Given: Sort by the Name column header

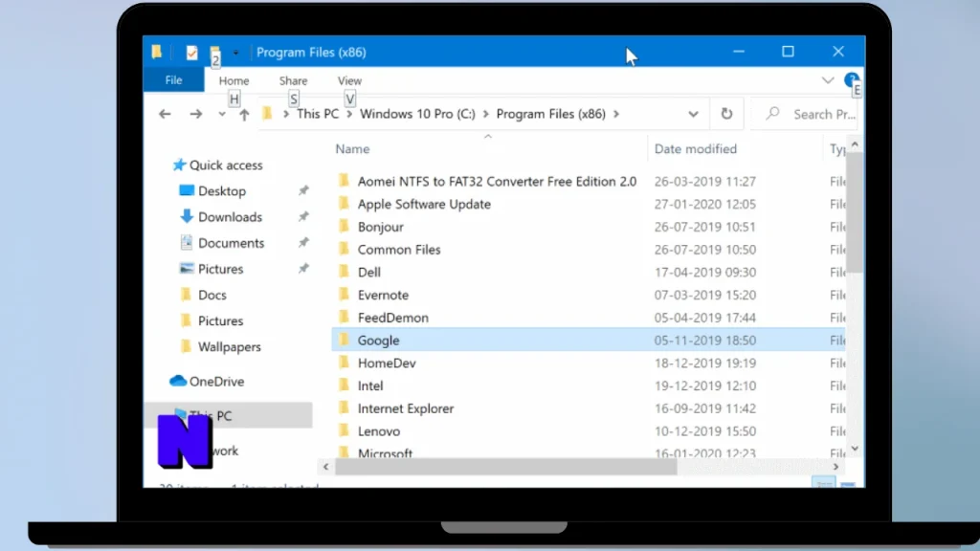Looking at the screenshot, I should point(352,148).
